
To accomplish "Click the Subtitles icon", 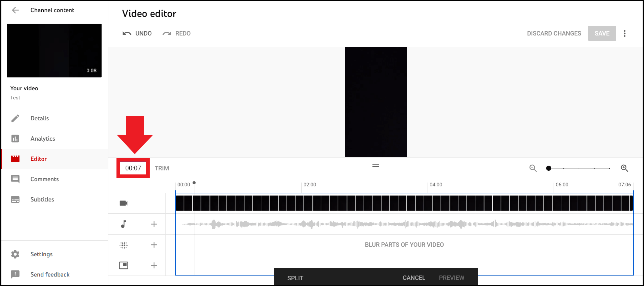I will [x=15, y=199].
